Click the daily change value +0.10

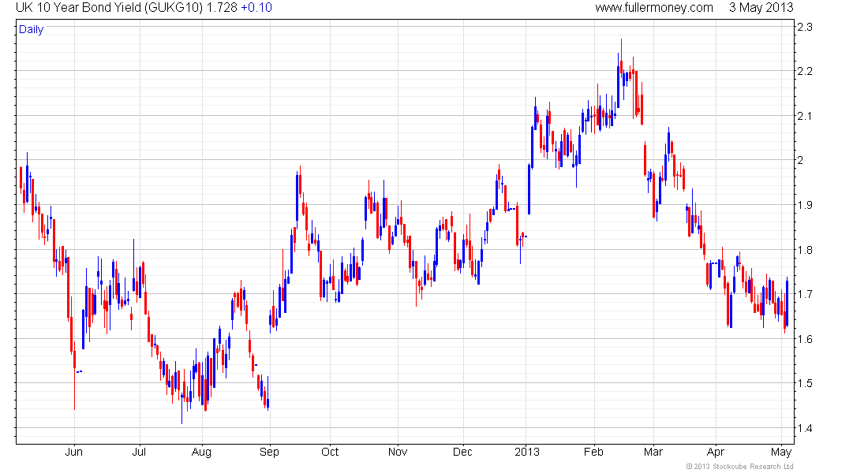(x=256, y=8)
